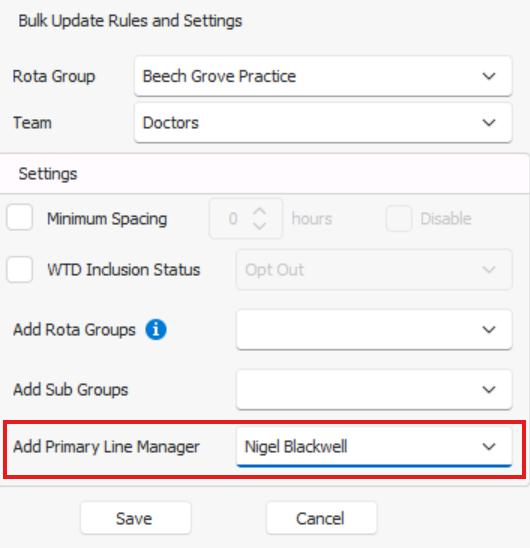
Task: Open the Rota Group dropdown
Action: [x=323, y=76]
